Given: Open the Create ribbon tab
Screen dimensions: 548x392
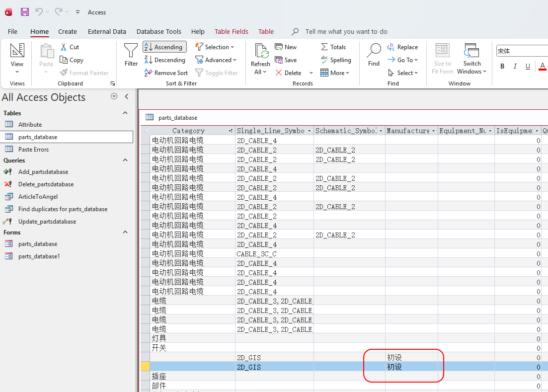Looking at the screenshot, I should click(x=68, y=31).
